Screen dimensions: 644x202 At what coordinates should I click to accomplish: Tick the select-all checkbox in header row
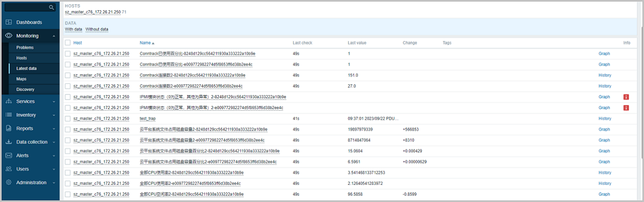[x=68, y=42]
